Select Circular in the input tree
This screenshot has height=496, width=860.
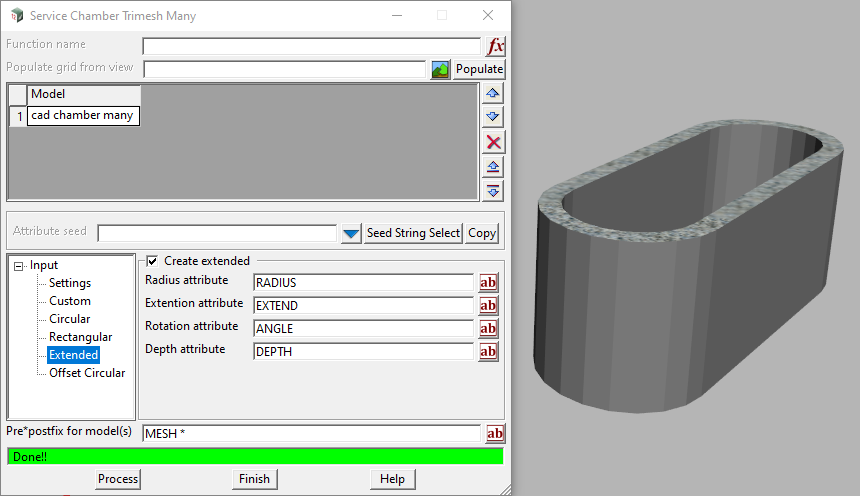tap(69, 319)
